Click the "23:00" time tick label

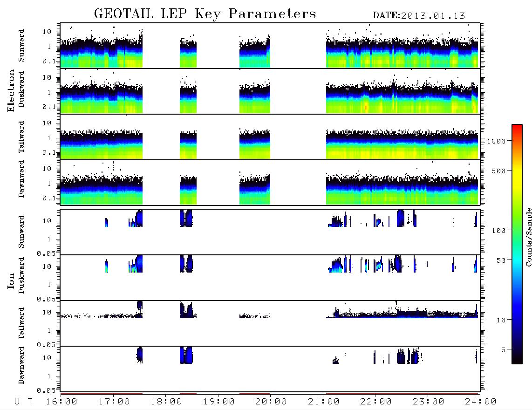point(429,402)
